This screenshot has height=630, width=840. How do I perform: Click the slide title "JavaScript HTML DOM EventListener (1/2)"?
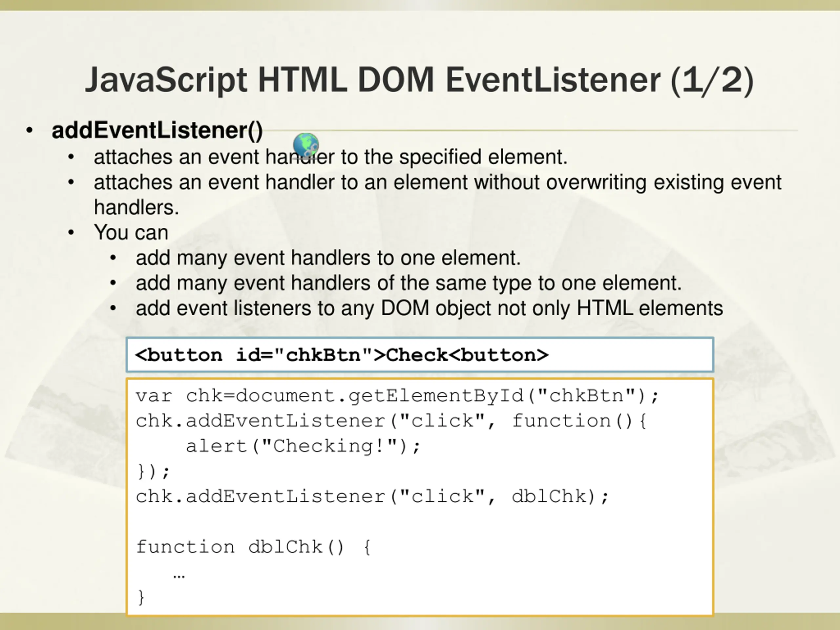pyautogui.click(x=419, y=80)
